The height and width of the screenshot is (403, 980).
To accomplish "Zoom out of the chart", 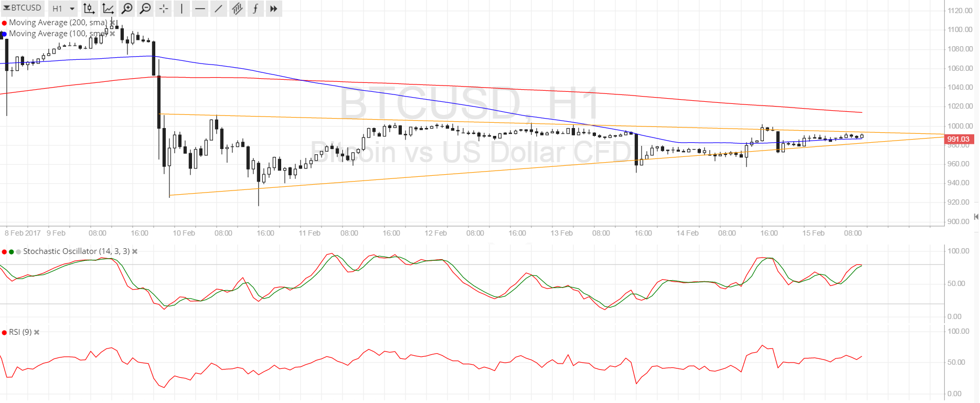I will click(145, 8).
